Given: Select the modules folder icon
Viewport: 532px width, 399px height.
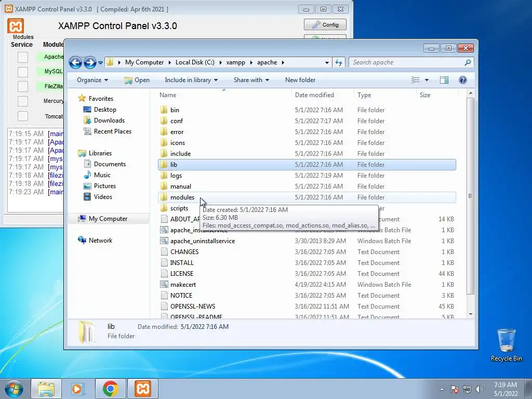Looking at the screenshot, I should [x=164, y=197].
